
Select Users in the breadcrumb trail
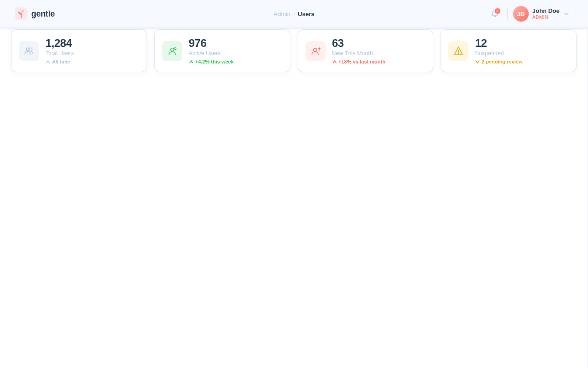coord(306,14)
